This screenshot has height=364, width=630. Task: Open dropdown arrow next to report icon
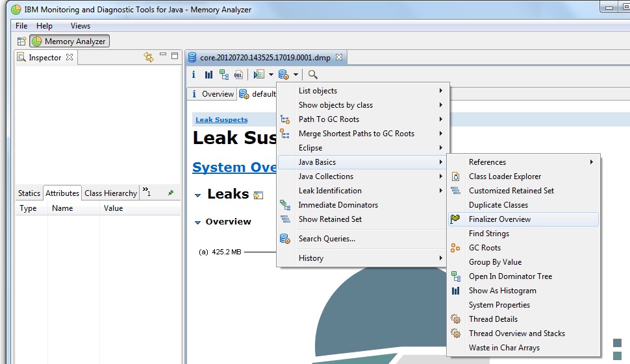click(x=271, y=74)
